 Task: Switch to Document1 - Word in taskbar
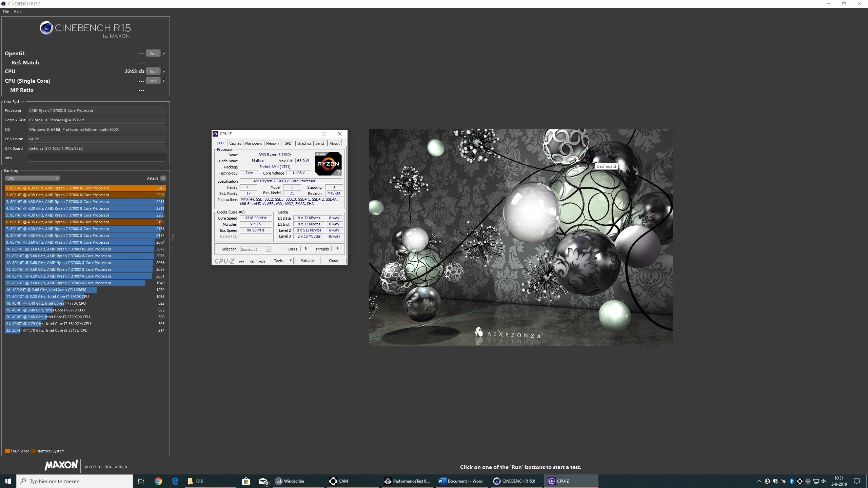click(x=462, y=481)
